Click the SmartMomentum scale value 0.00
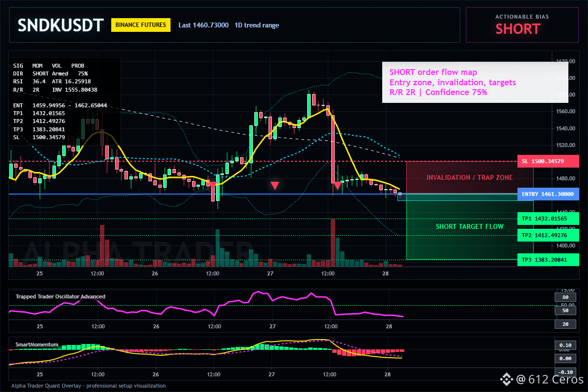Viewport: 588px width, 392px height. click(565, 358)
